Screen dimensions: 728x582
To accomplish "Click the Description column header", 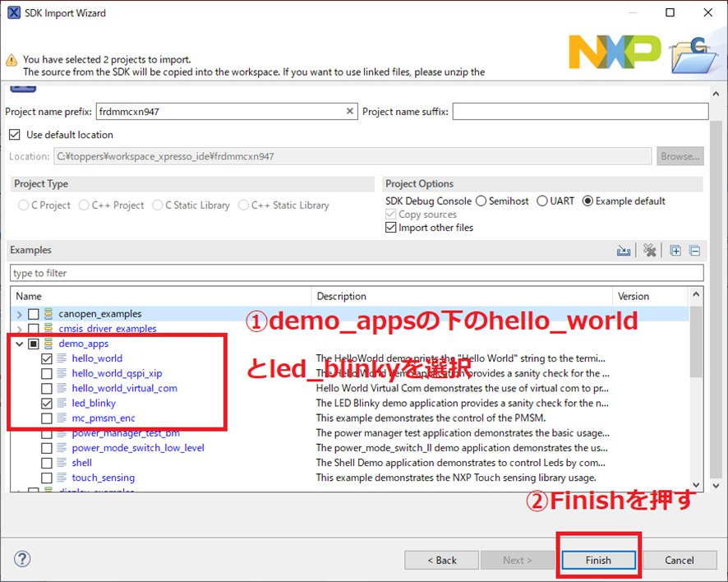I will point(462,296).
